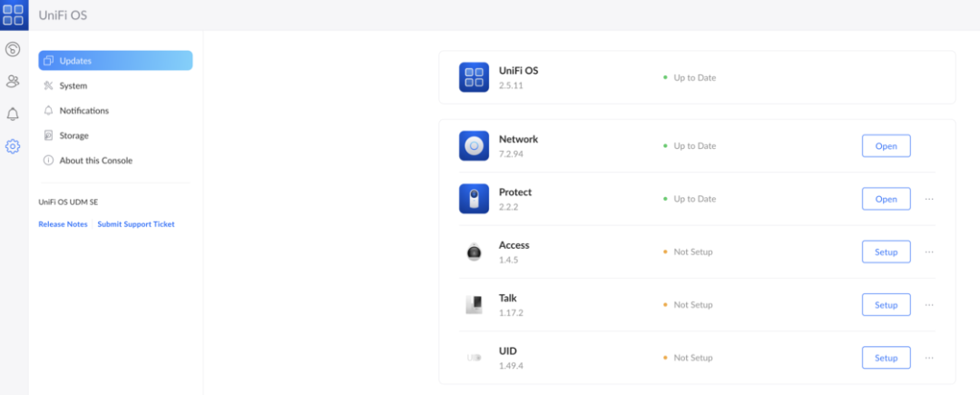Click the Network app name
Image resolution: width=980 pixels, height=395 pixels.
[518, 139]
